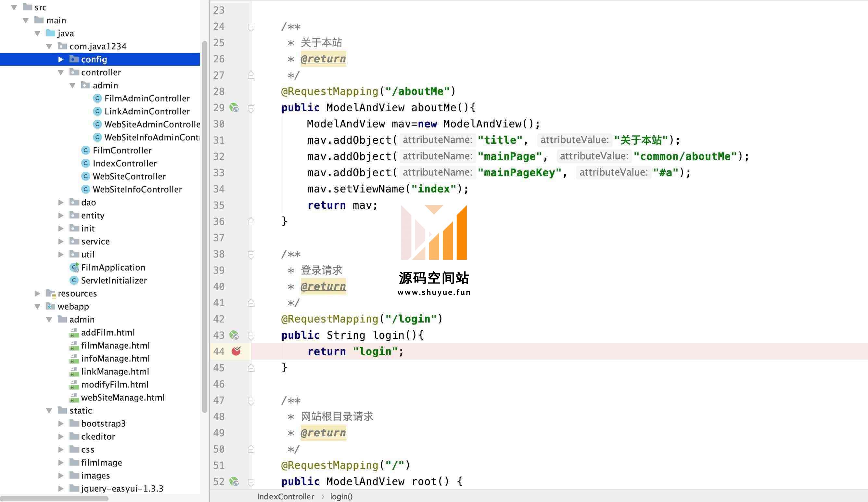Select the css folder
This screenshot has width=868, height=502.
tap(81, 450)
